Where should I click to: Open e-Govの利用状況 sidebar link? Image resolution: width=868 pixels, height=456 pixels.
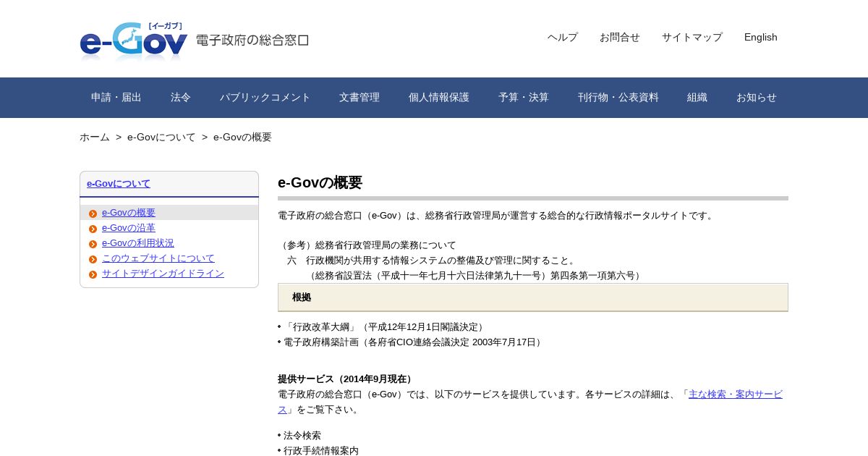click(138, 243)
